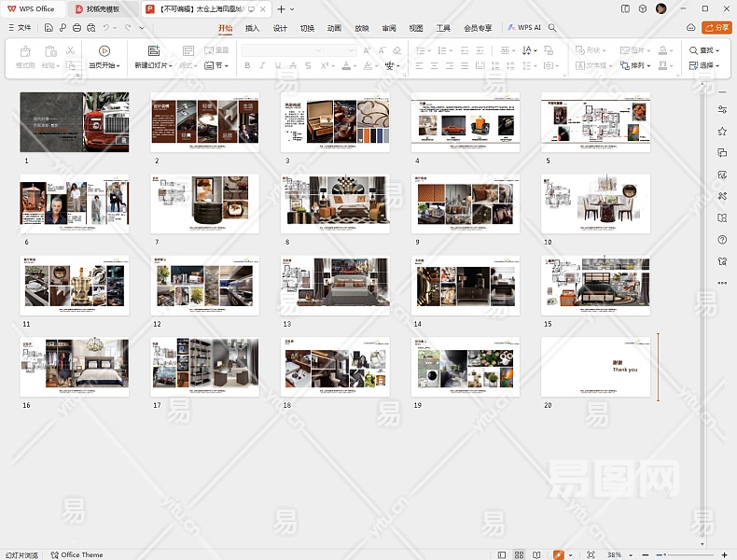Click the Find magnifier icon in ribbon
Image resolution: width=737 pixels, height=560 pixels.
click(694, 50)
